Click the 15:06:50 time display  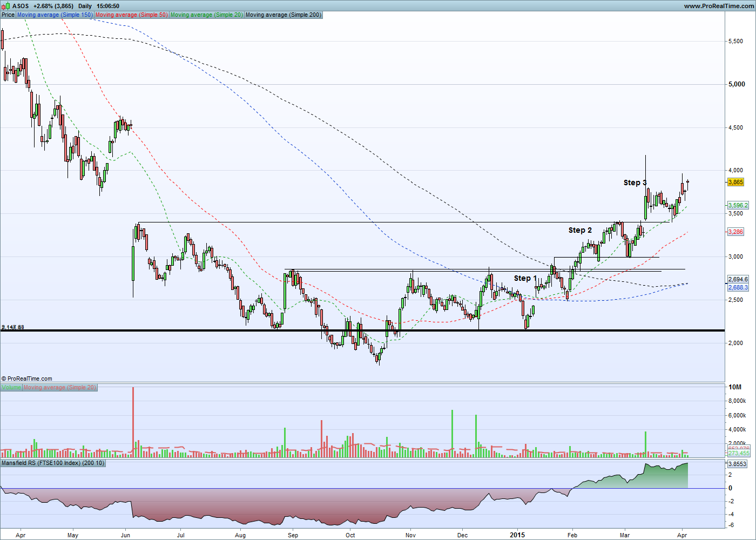tap(107, 6)
